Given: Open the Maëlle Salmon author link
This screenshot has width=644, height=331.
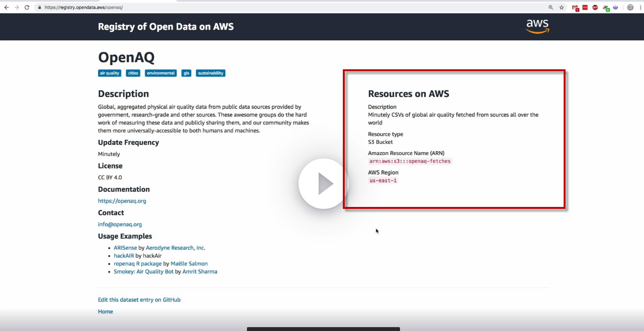Looking at the screenshot, I should tap(189, 264).
